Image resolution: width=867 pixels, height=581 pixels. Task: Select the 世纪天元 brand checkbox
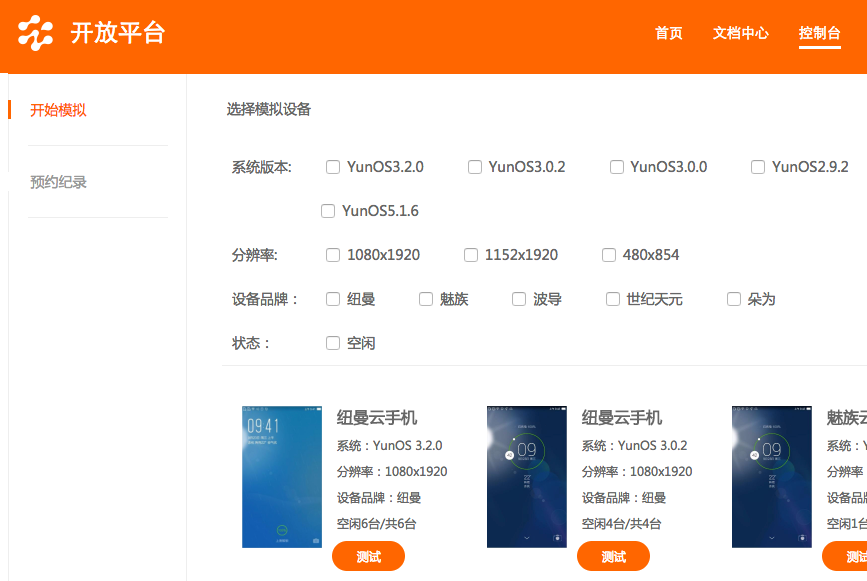point(613,299)
